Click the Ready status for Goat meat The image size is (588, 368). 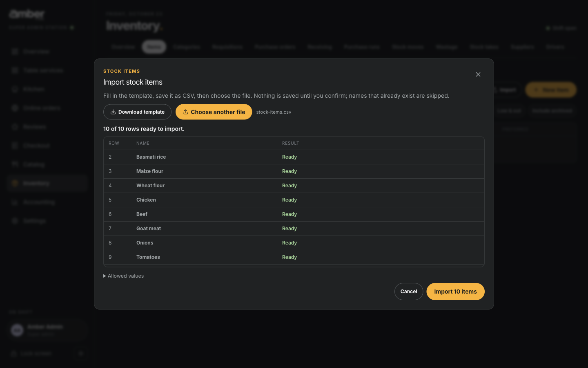[290, 229]
